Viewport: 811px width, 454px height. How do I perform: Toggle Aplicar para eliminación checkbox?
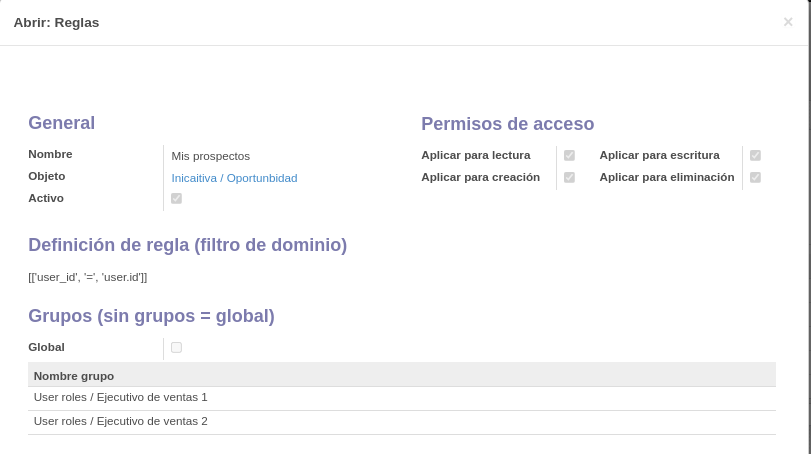click(755, 177)
